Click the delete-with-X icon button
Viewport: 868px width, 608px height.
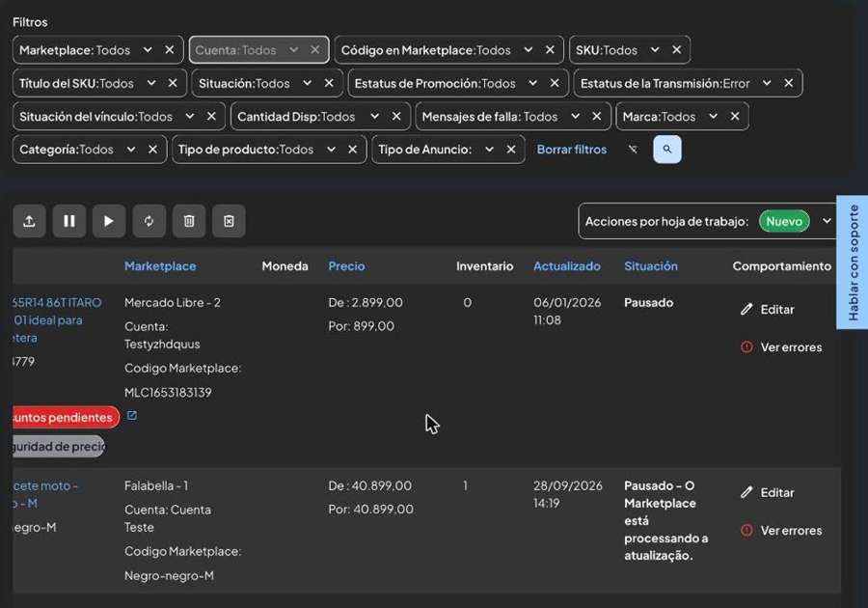click(229, 221)
